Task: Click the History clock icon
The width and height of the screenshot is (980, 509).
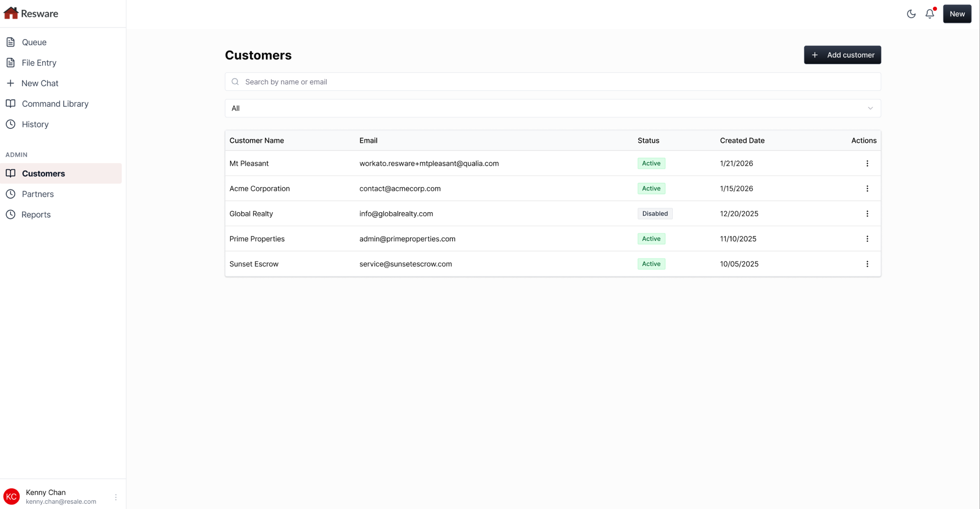Action: 11,124
